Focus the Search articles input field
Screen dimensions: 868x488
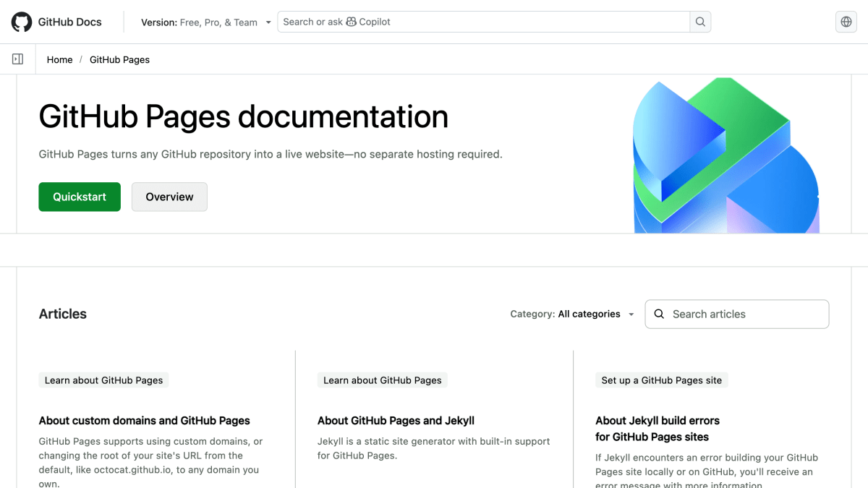[737, 314]
